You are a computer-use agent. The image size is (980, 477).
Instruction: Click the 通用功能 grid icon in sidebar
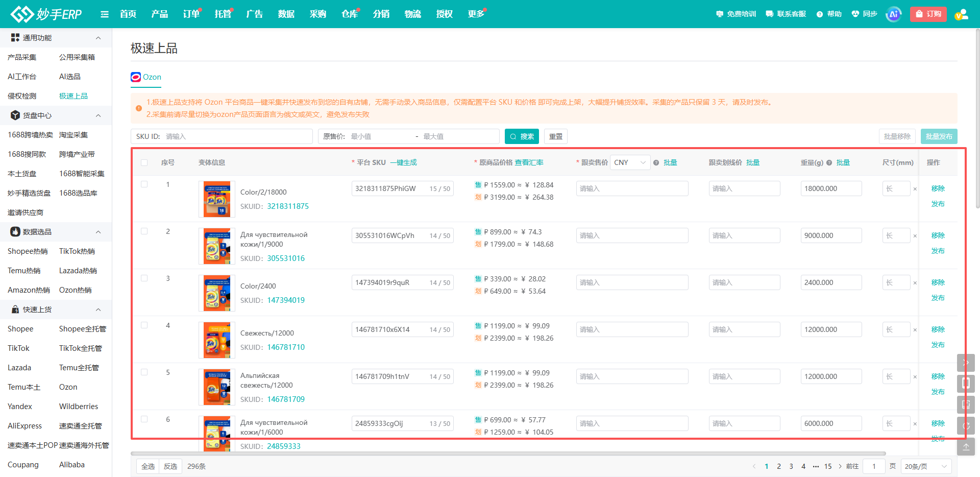point(15,38)
